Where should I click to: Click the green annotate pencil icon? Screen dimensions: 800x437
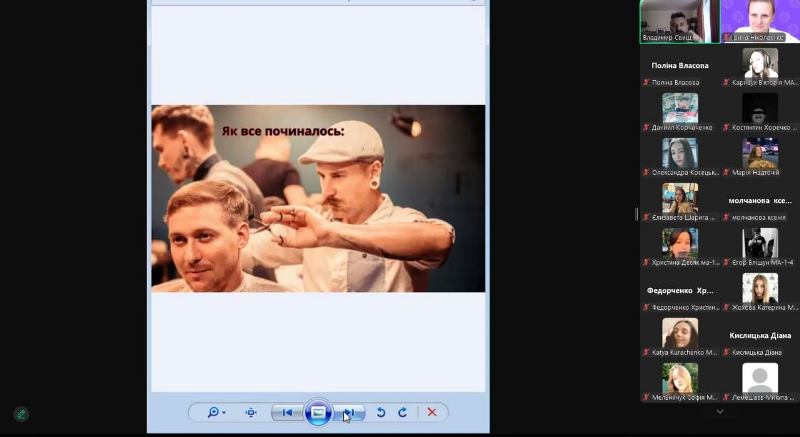tap(21, 414)
